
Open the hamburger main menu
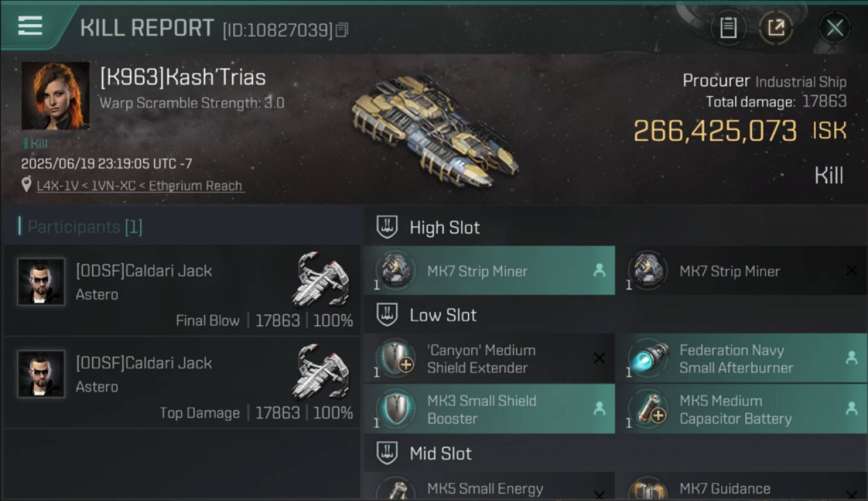pyautogui.click(x=30, y=25)
